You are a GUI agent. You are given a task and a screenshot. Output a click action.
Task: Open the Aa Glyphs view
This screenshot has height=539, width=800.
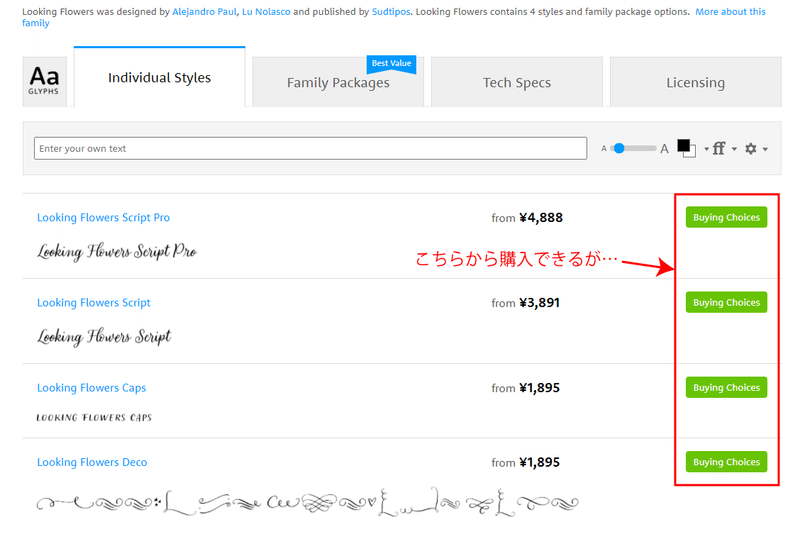(x=44, y=82)
